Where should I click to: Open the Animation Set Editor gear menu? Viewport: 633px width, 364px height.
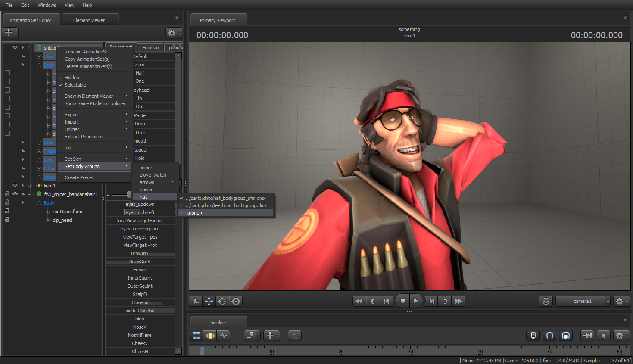click(173, 33)
